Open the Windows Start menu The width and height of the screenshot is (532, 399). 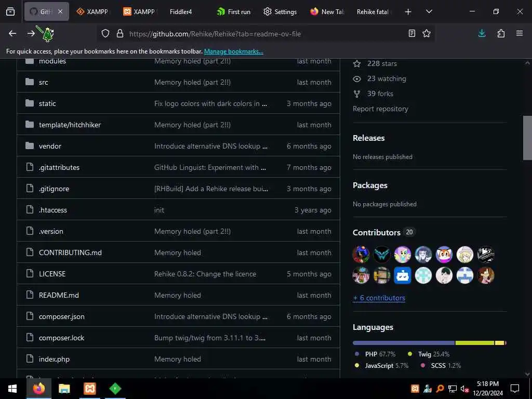(12, 389)
